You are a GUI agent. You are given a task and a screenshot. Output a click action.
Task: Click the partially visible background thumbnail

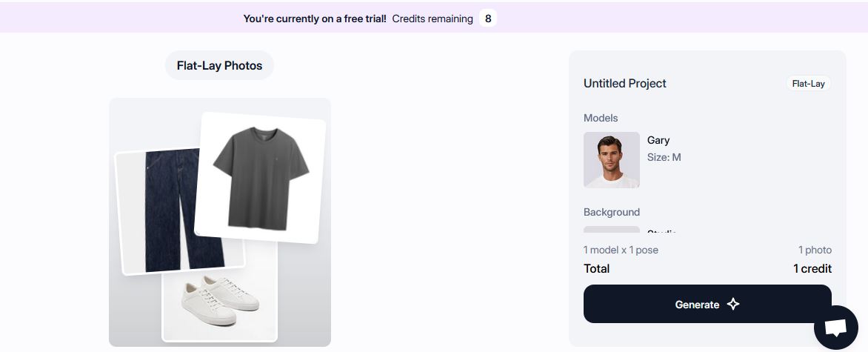coord(611,230)
